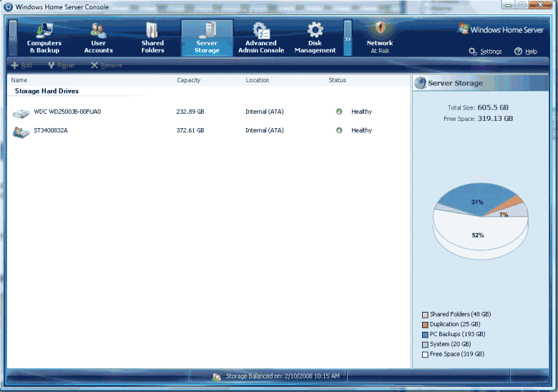The image size is (558, 392).
Task: Click the System legend swatch
Action: pos(425,344)
